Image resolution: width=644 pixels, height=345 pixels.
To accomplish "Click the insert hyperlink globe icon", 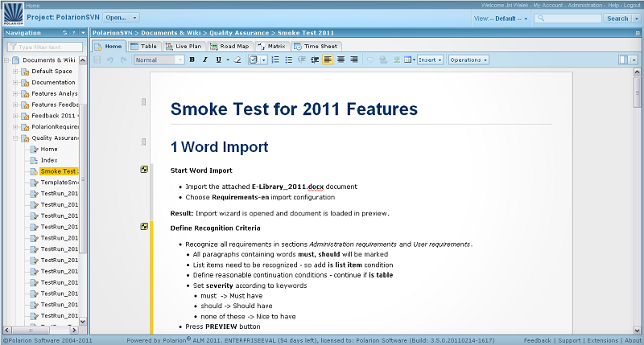I will coord(383,60).
